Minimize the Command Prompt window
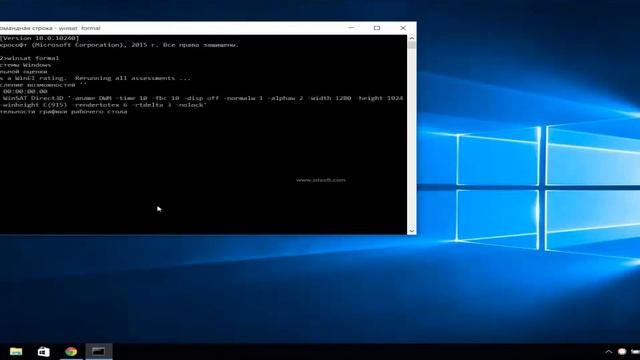Viewport: 640px width, 360px height. [x=351, y=28]
